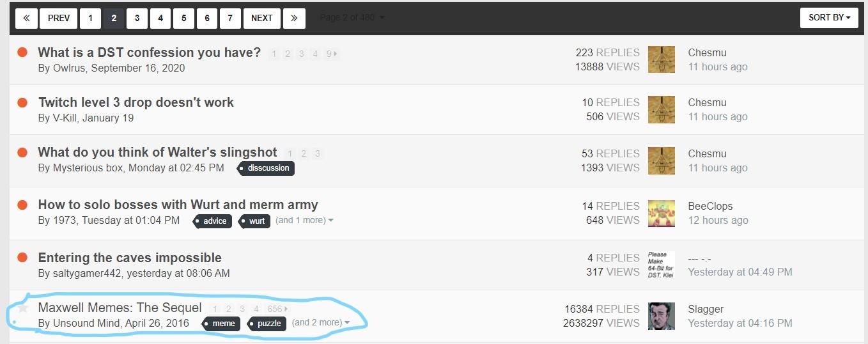Select current page 2 in pagination bar
Screen dimensions: 868x344
(114, 18)
